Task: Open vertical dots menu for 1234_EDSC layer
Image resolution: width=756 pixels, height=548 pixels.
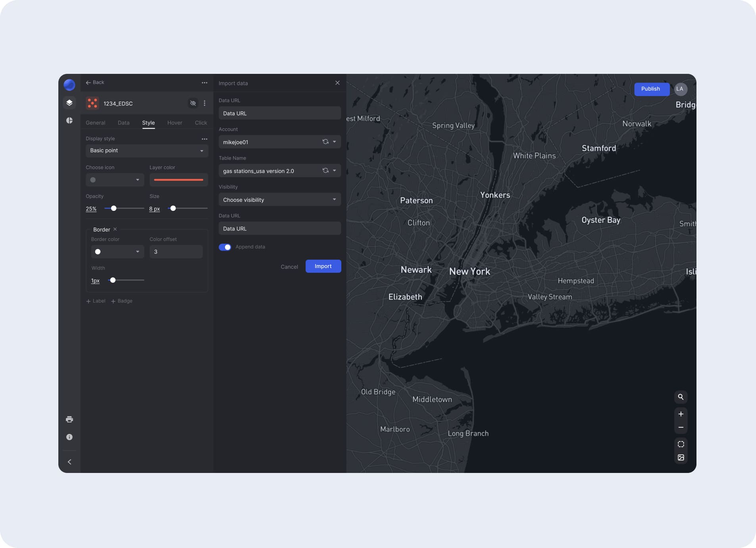Action: tap(204, 103)
